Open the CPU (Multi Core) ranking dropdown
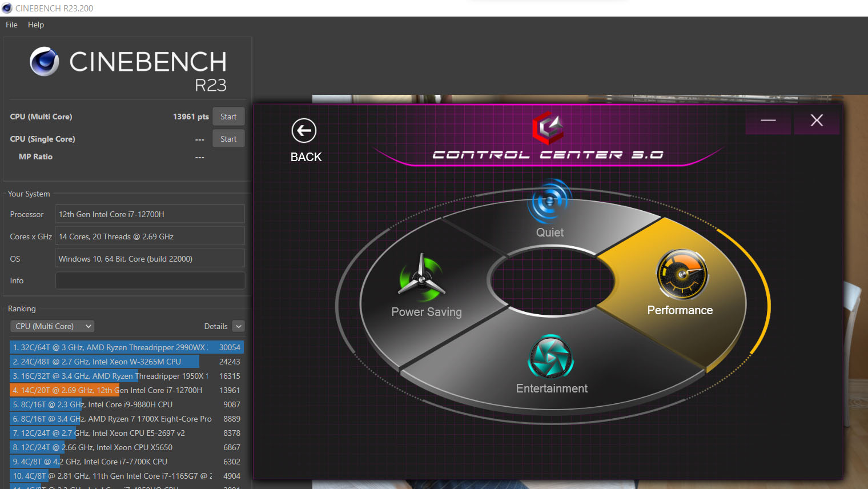The height and width of the screenshot is (489, 868). (52, 326)
